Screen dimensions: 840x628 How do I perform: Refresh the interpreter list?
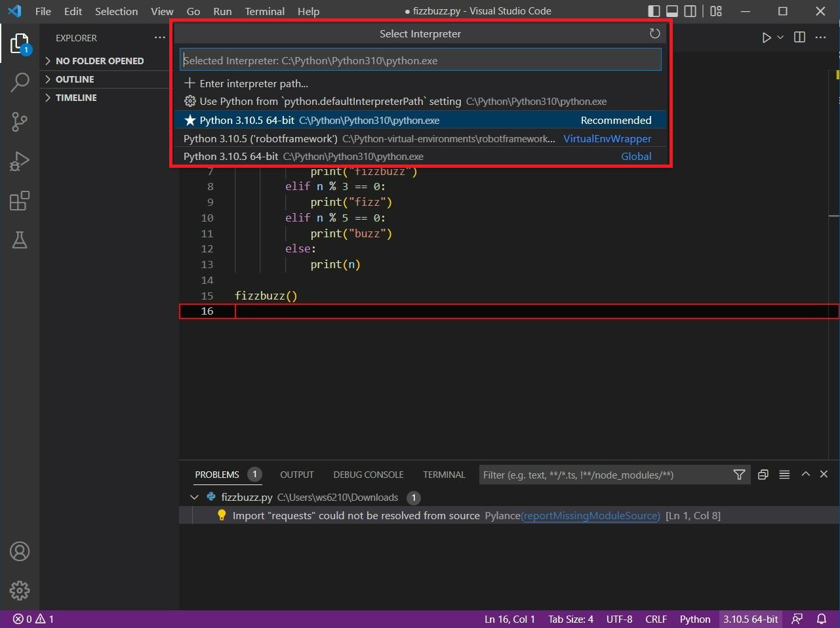click(654, 33)
